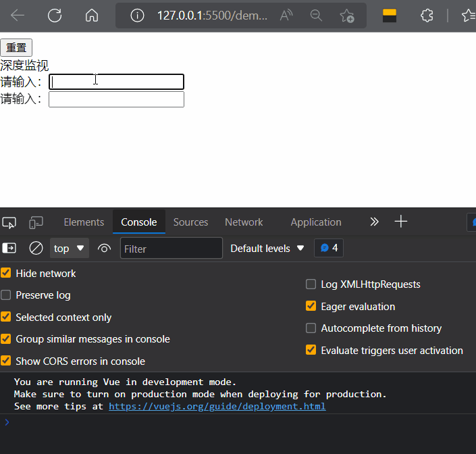Screen dimensions: 476x454
Task: Enable Log XMLHttpRequests checkbox
Action: (x=311, y=284)
